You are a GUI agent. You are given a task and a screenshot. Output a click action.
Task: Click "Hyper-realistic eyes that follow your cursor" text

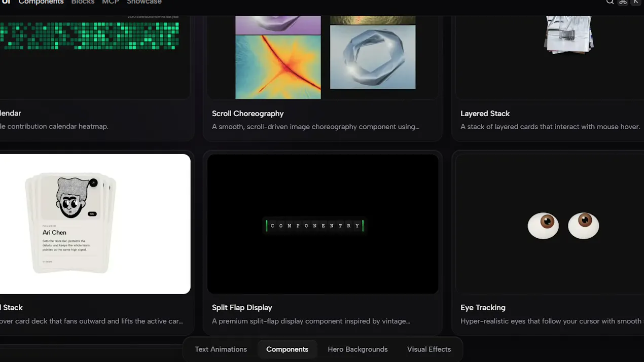coord(551,321)
